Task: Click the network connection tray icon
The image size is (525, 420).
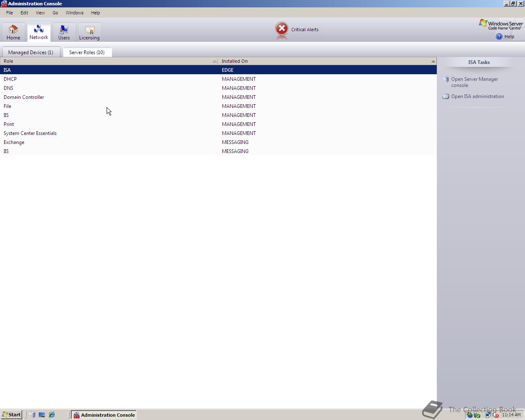Action: pos(488,415)
